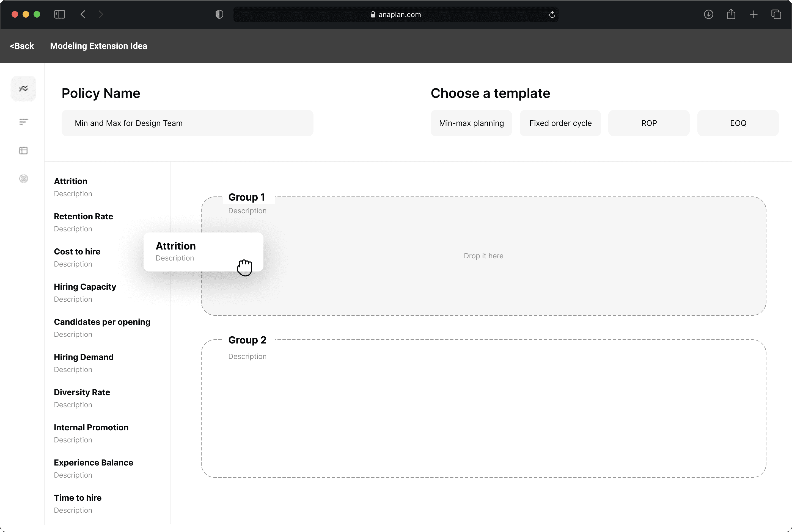
Task: Select Candidates per opening item
Action: [102, 328]
